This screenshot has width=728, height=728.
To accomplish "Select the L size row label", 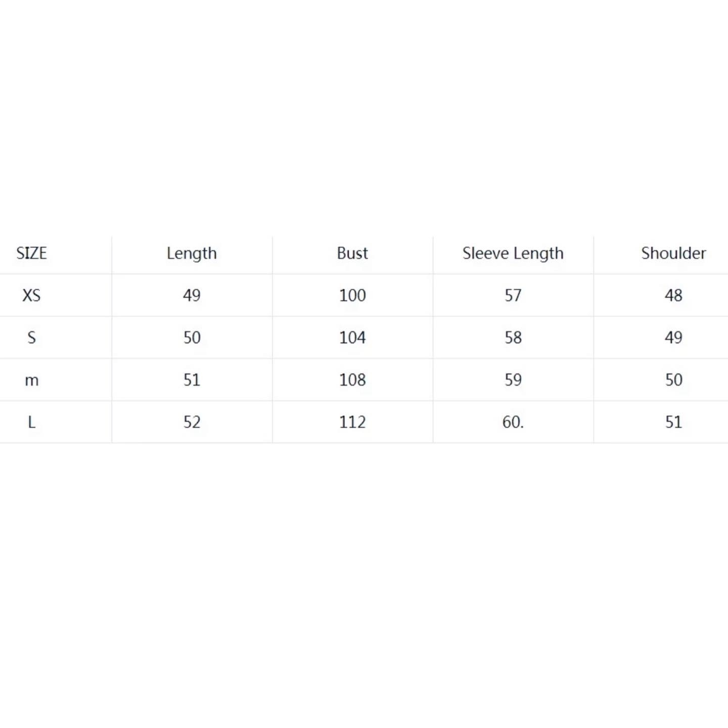I will click(x=31, y=422).
